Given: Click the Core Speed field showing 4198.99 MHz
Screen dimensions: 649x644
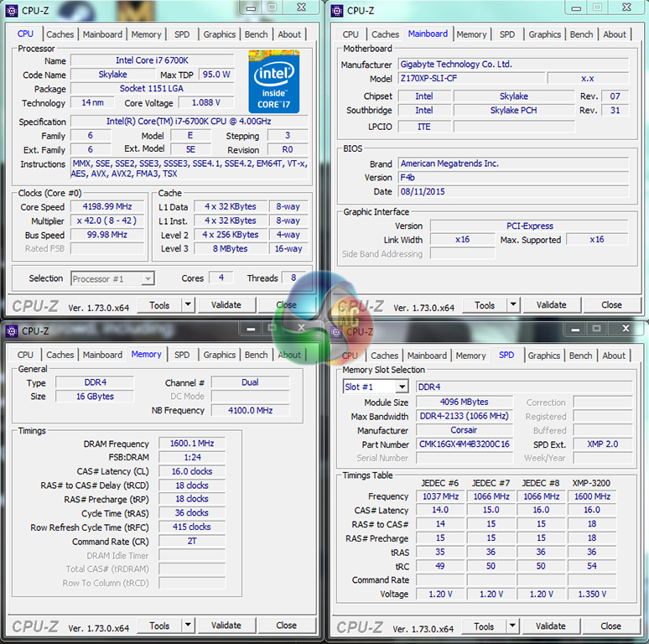Looking at the screenshot, I should pos(107,206).
